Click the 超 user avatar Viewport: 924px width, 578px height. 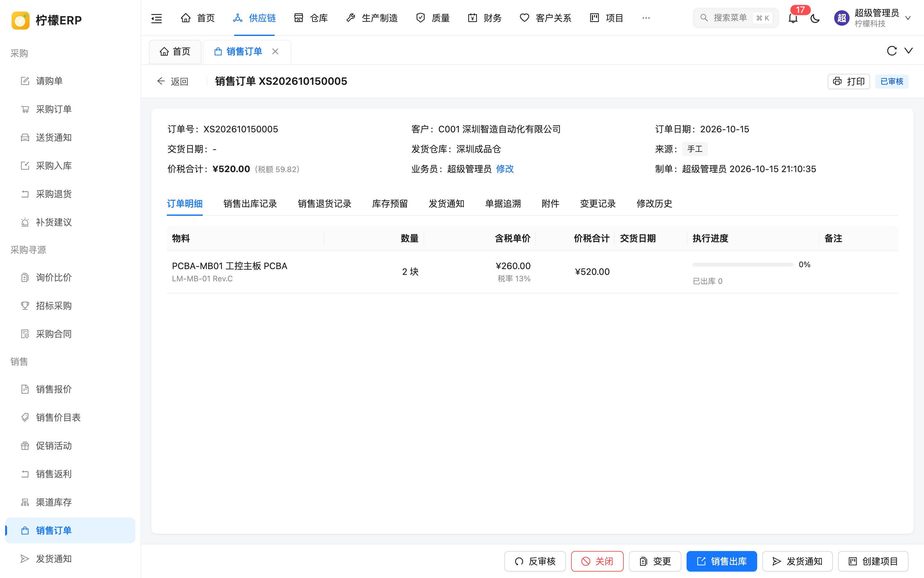(842, 18)
